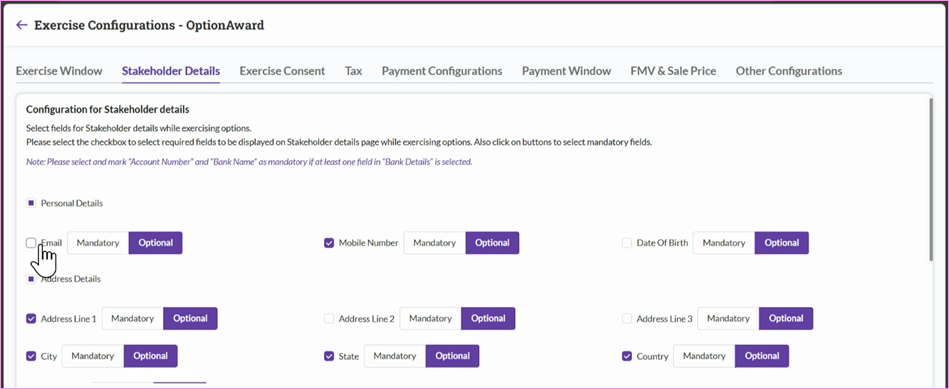949x389 pixels.
Task: Toggle the Address Details group checkbox
Action: (x=31, y=279)
